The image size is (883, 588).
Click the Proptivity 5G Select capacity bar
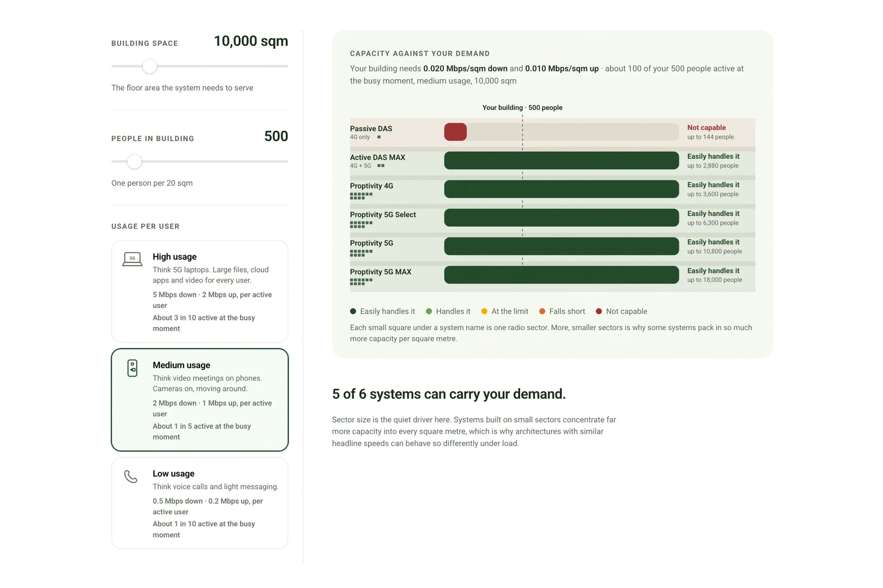[561, 217]
